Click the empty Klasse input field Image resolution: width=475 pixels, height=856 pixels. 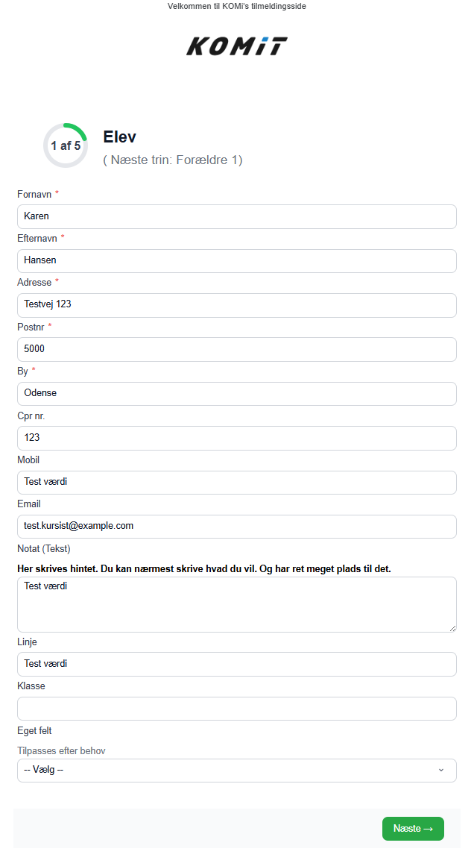pos(237,709)
